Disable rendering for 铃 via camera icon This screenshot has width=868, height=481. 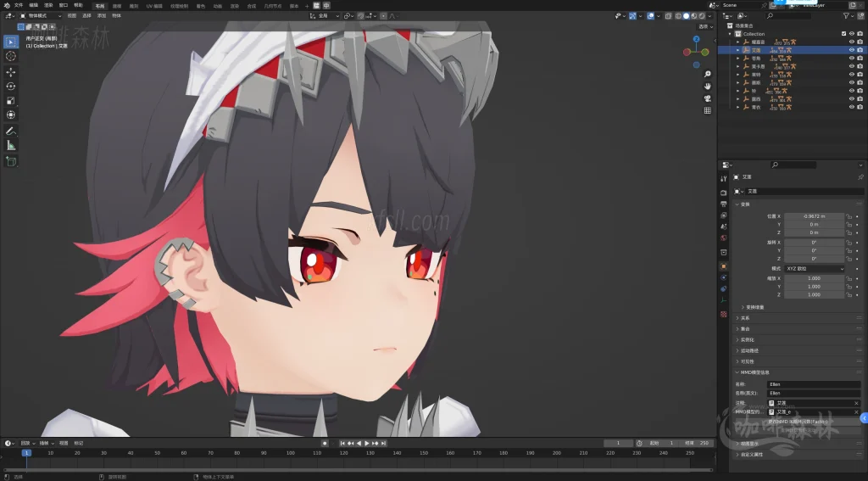click(860, 91)
